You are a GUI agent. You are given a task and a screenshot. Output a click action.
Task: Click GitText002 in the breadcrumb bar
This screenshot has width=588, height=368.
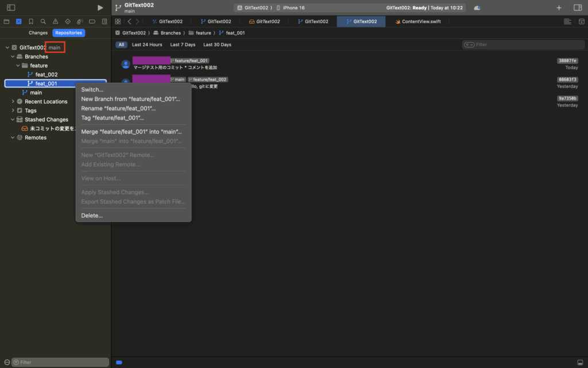pyautogui.click(x=130, y=33)
